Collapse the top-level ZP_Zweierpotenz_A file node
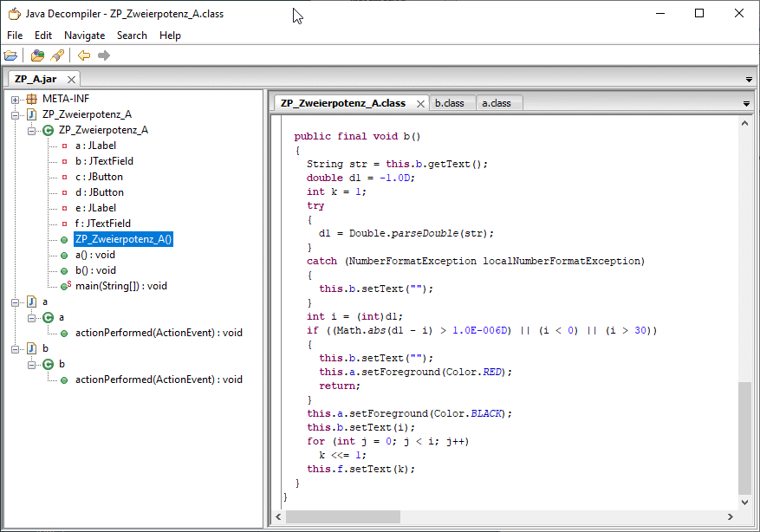This screenshot has height=532, width=760. [15, 115]
